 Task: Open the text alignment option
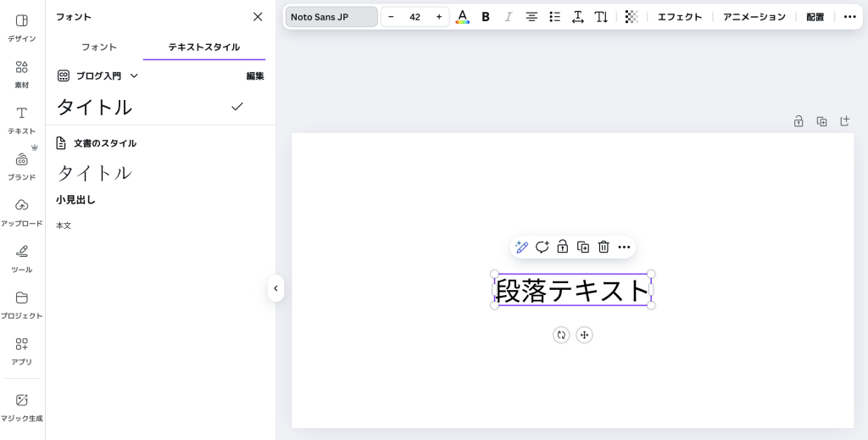531,17
